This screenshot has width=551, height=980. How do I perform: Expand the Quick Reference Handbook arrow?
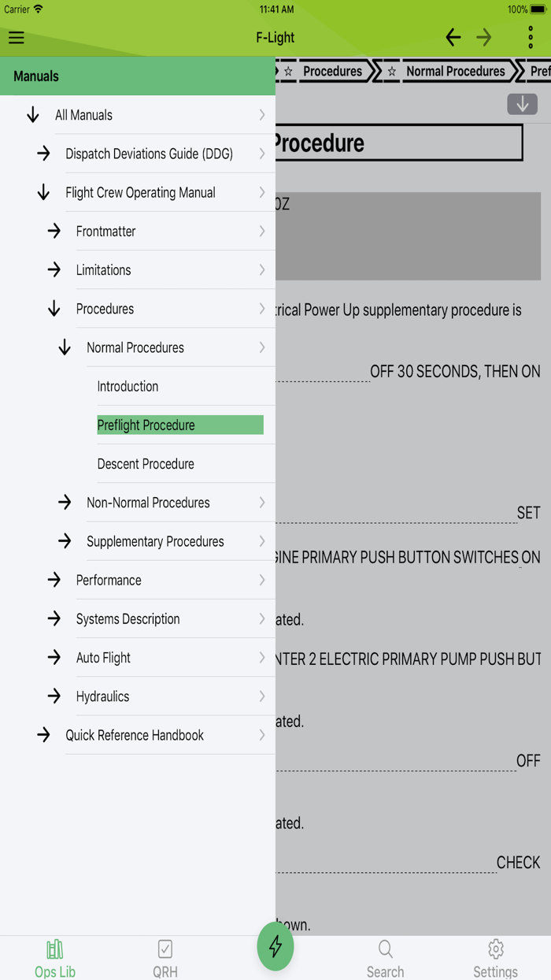[43, 735]
